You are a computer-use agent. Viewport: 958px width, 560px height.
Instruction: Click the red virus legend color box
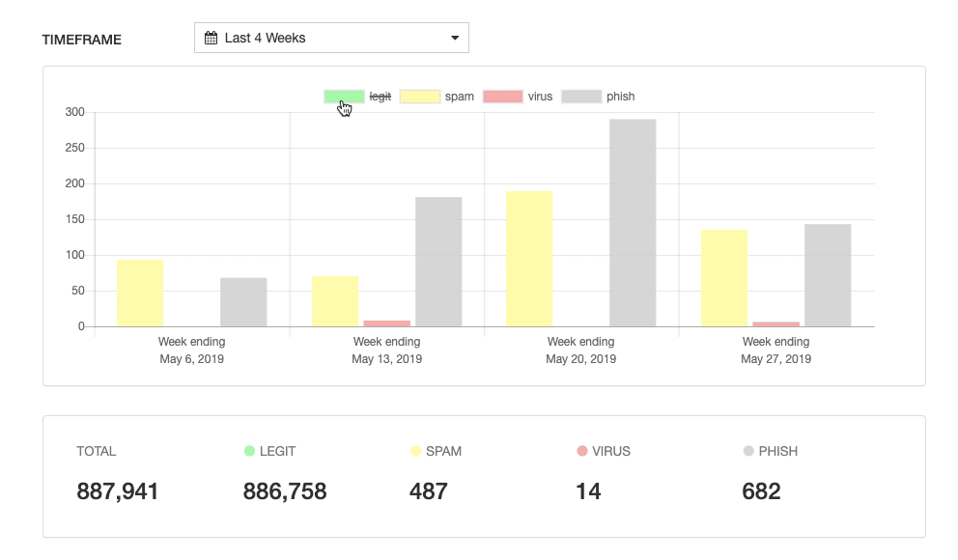[502, 97]
